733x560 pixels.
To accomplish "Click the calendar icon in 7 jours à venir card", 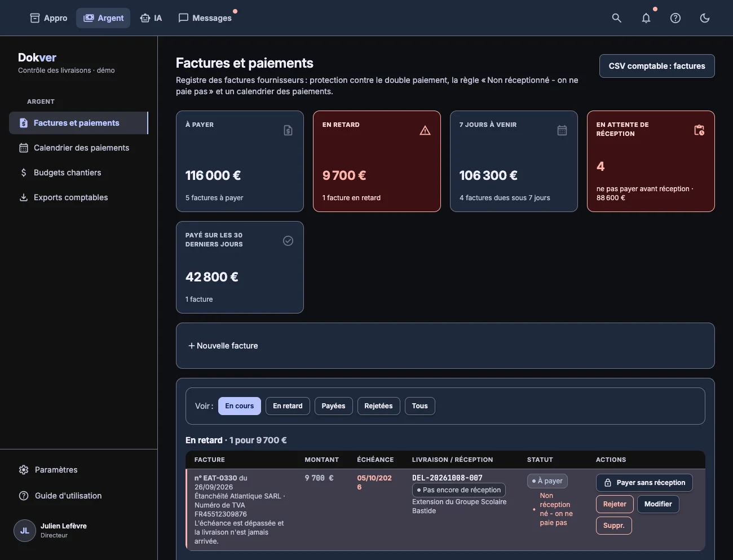I will point(562,130).
